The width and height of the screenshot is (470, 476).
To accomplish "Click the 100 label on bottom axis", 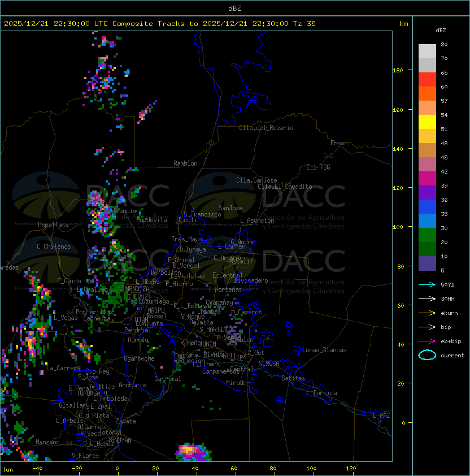I will coord(311,469).
